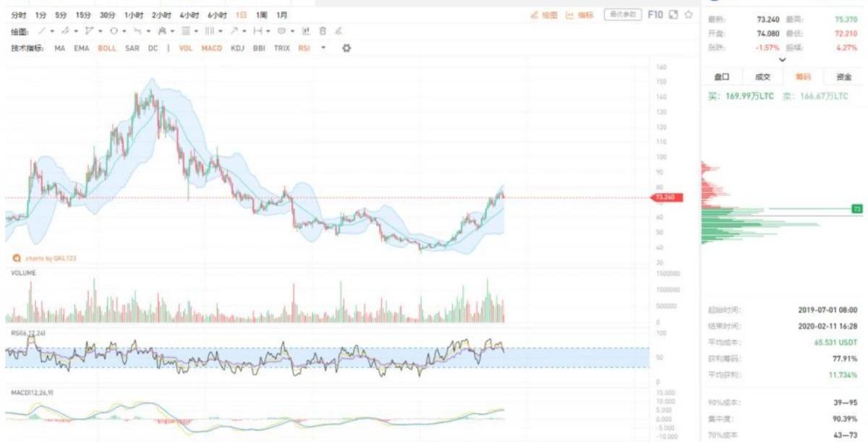Switch to the 盘口 tab
Image resolution: width=868 pixels, height=442 pixels.
pos(722,77)
